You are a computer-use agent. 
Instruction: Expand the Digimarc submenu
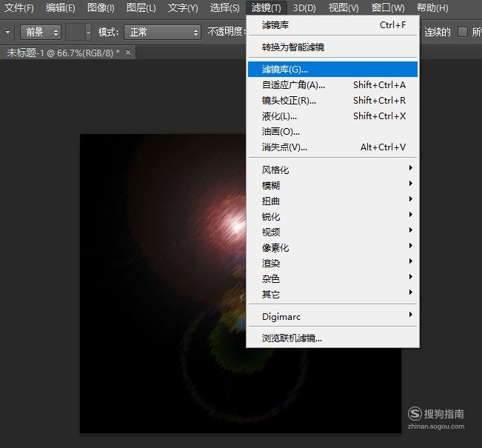tap(333, 316)
